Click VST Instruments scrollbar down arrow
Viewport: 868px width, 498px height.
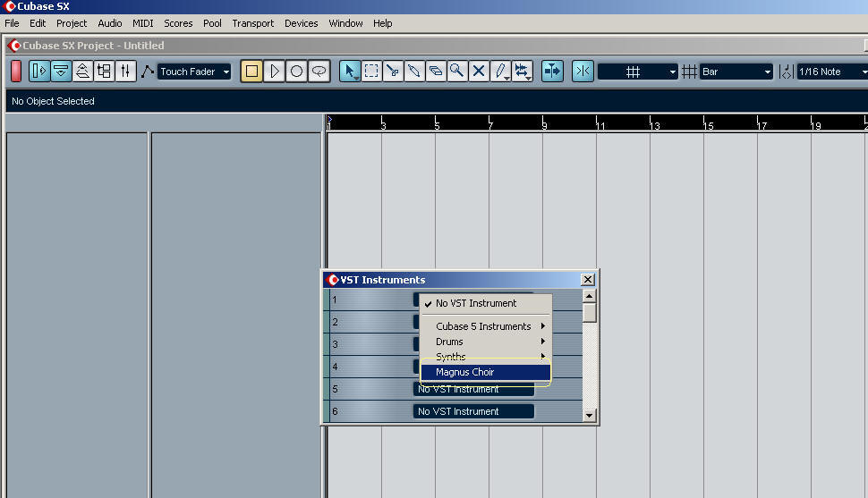tap(589, 415)
